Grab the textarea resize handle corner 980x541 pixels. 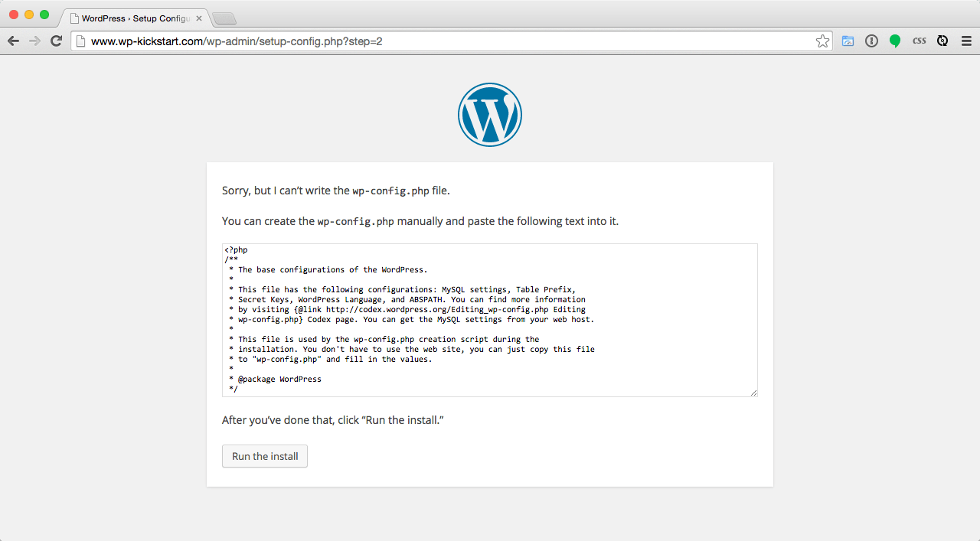(753, 393)
